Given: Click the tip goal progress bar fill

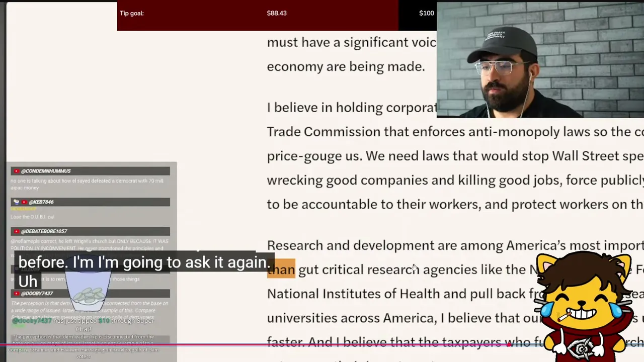Looking at the screenshot, I should tap(258, 16).
